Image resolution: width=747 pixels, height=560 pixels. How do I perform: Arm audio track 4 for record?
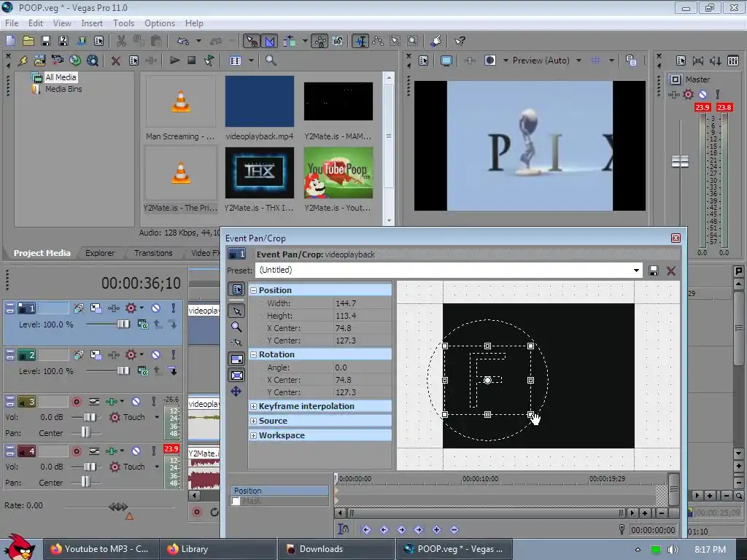[76, 451]
